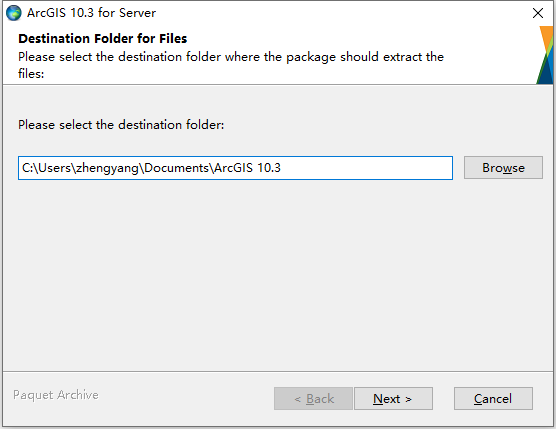Click the 'ArcGIS 10.3 for Server' window title
The height and width of the screenshot is (429, 556).
pos(91,13)
